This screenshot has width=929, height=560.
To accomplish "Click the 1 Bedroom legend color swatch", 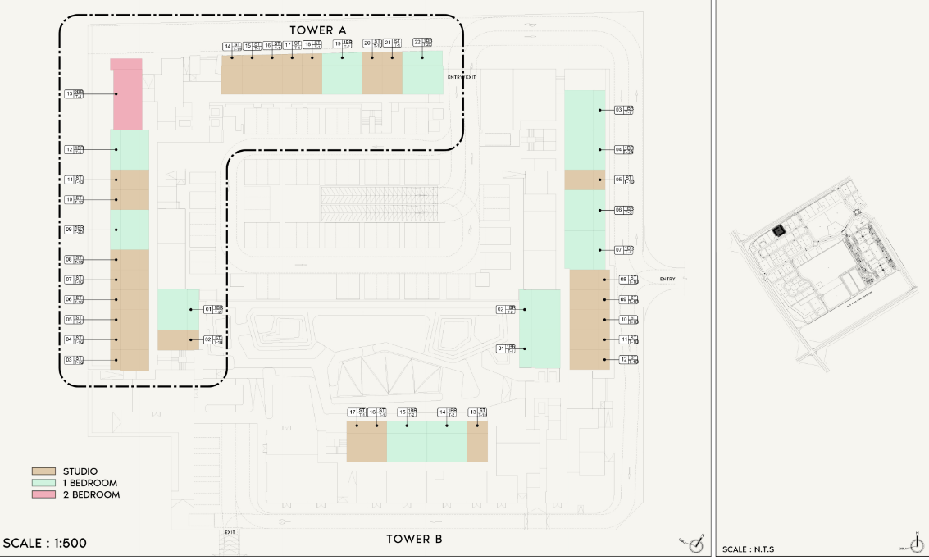I will [x=43, y=483].
